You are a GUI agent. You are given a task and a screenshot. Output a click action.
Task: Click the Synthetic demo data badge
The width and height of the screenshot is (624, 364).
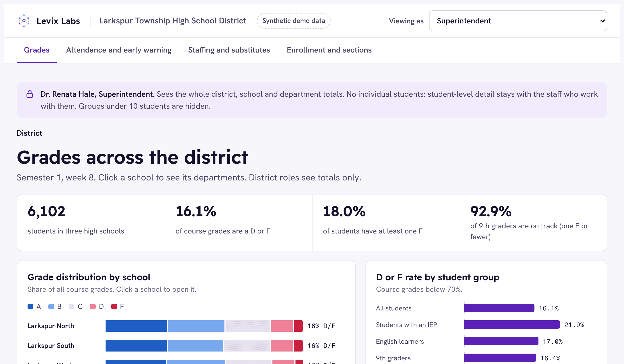pyautogui.click(x=294, y=21)
